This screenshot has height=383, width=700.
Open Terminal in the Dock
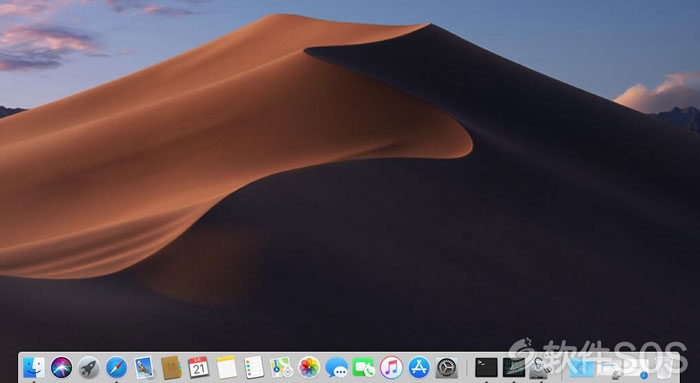click(486, 367)
